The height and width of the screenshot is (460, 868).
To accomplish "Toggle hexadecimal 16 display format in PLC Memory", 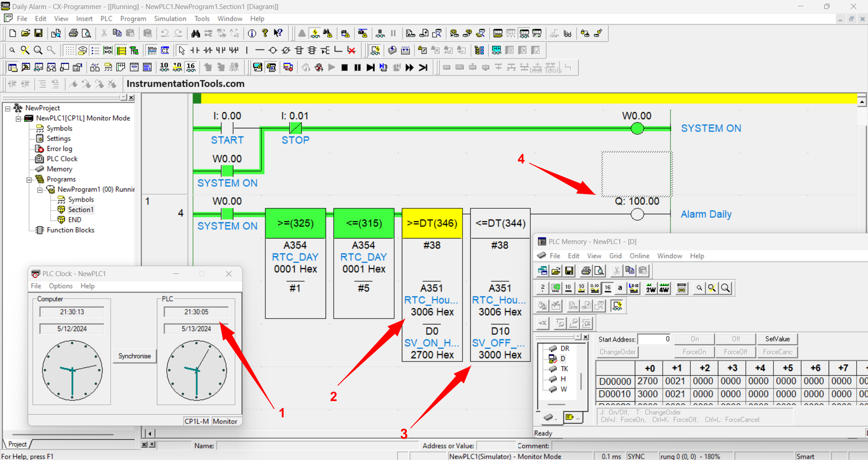I will (608, 288).
